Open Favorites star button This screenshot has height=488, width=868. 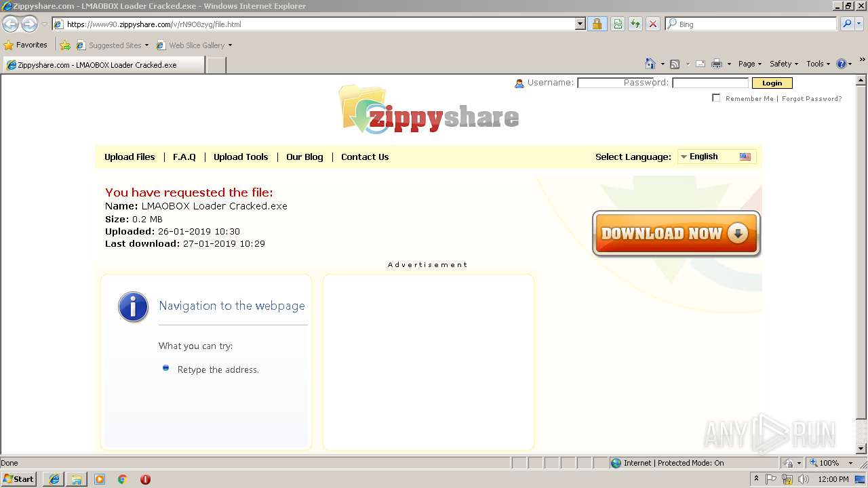[x=26, y=45]
